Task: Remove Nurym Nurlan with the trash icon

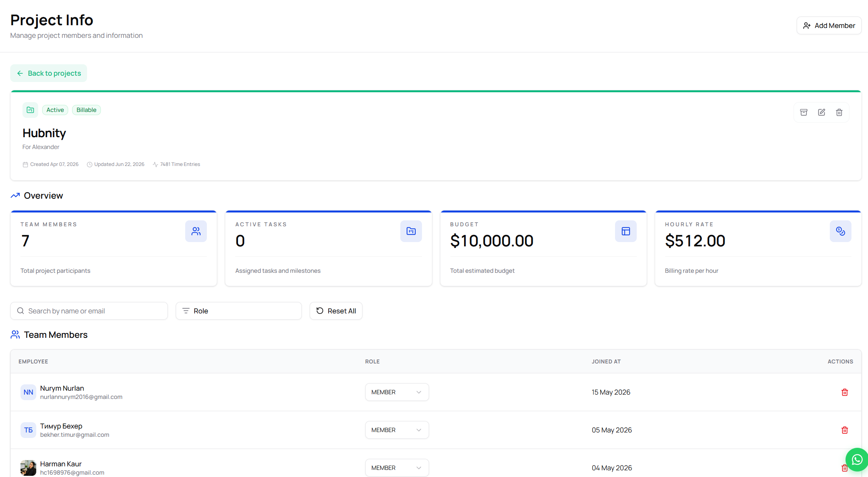Action: pyautogui.click(x=845, y=392)
